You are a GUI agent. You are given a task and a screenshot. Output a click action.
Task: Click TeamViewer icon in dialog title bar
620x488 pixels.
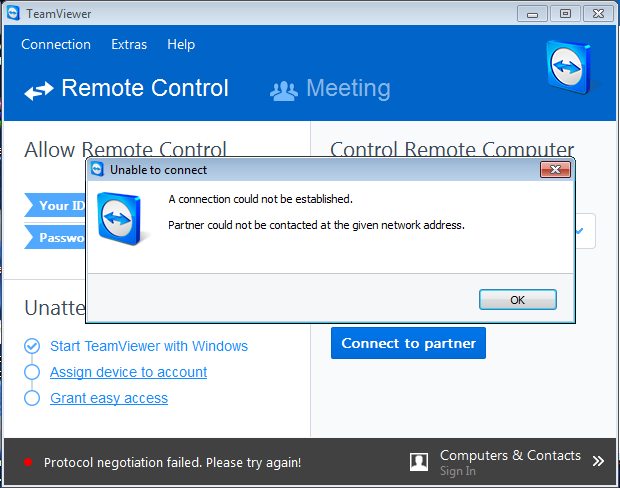(x=97, y=169)
